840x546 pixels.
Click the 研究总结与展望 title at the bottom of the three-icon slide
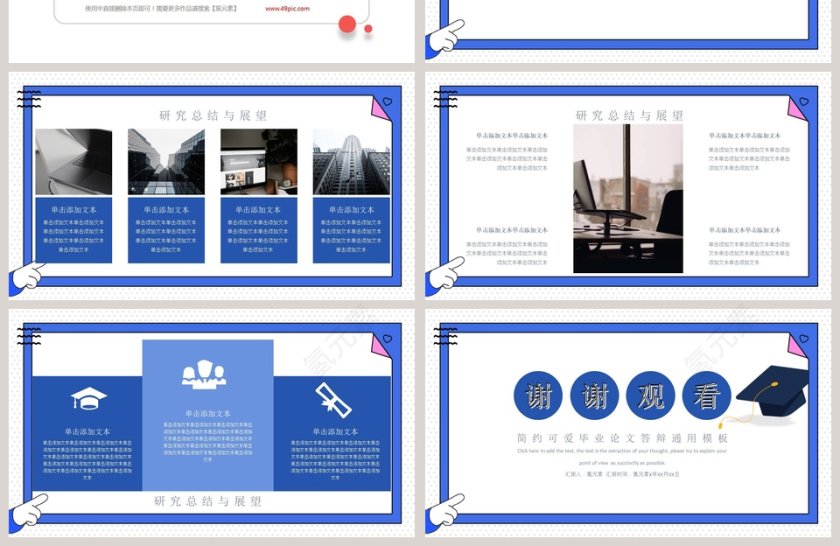point(208,501)
